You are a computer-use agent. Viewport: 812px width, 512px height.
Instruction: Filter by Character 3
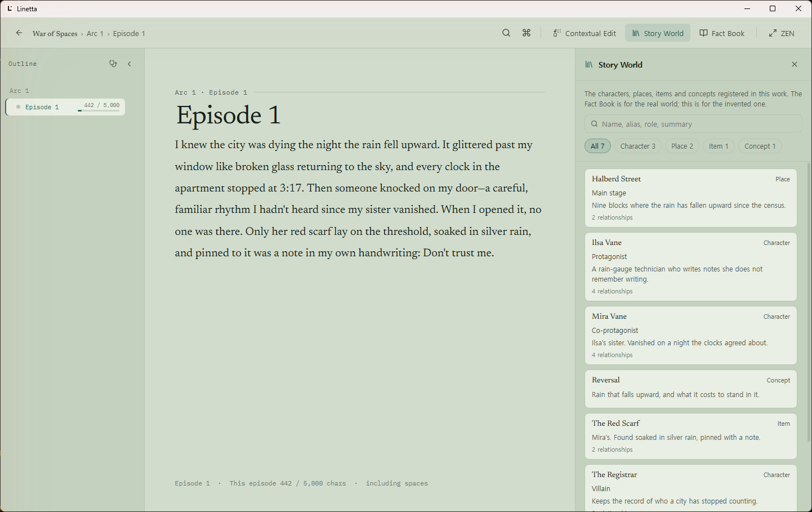[638, 146]
